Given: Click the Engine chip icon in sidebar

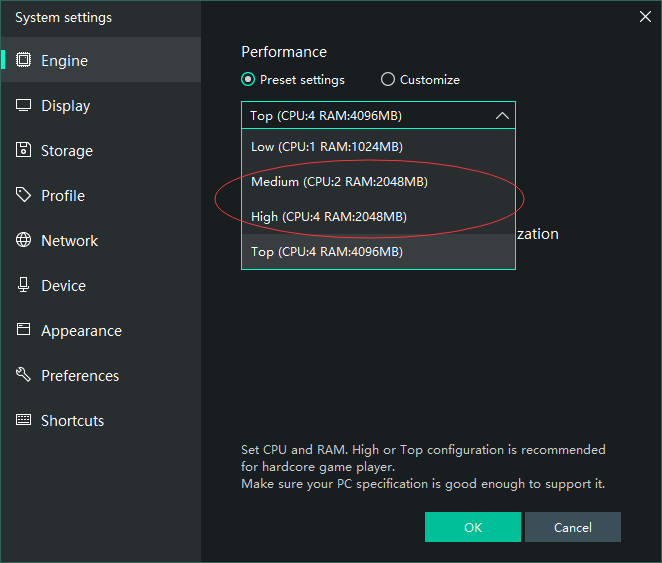Looking at the screenshot, I should [24, 61].
